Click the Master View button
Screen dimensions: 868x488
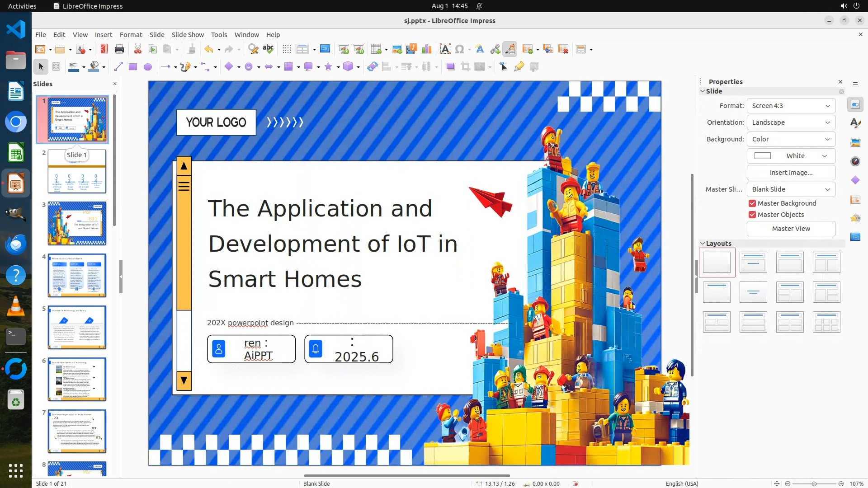(x=791, y=229)
